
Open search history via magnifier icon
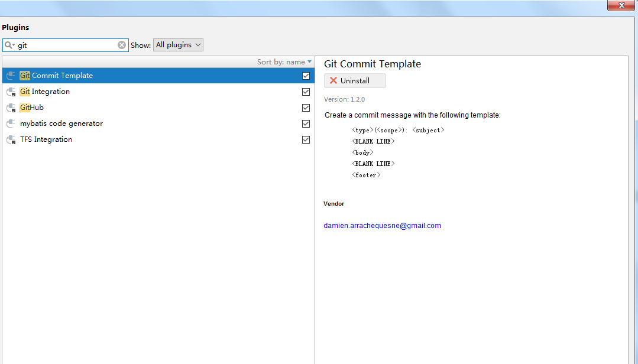tap(9, 45)
